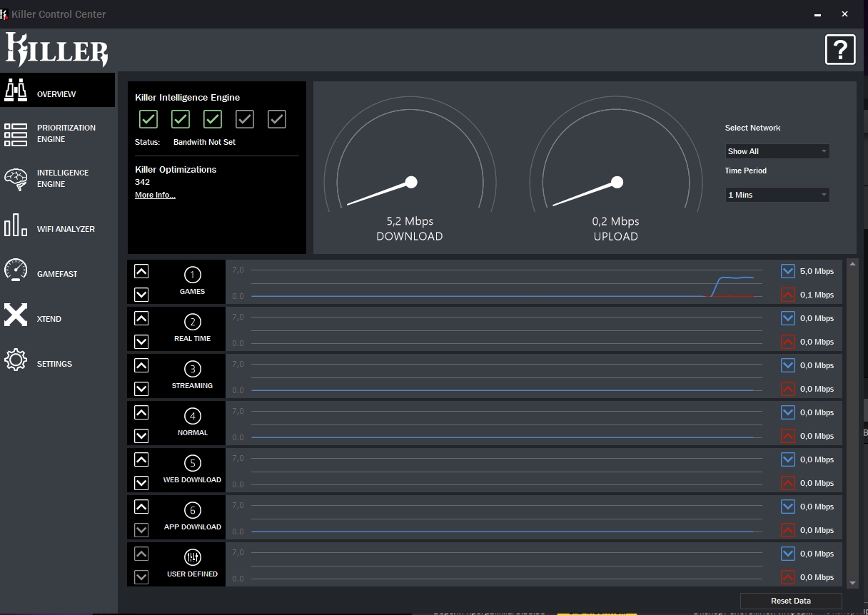Viewport: 868px width, 615px height.
Task: Click the GameFast speedometer icon
Action: coord(16,270)
